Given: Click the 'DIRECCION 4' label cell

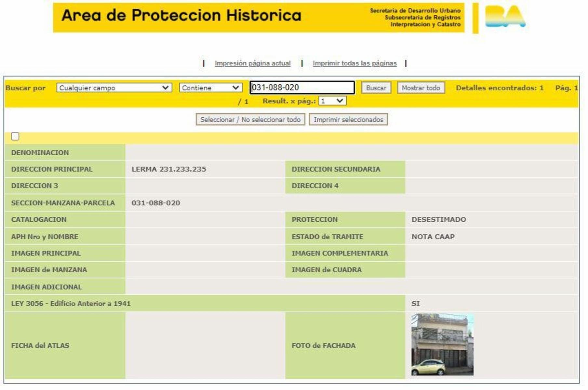Looking at the screenshot, I should coord(345,186).
